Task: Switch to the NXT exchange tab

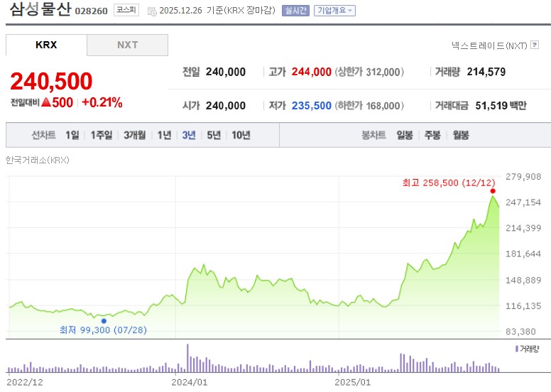Action: tap(128, 45)
